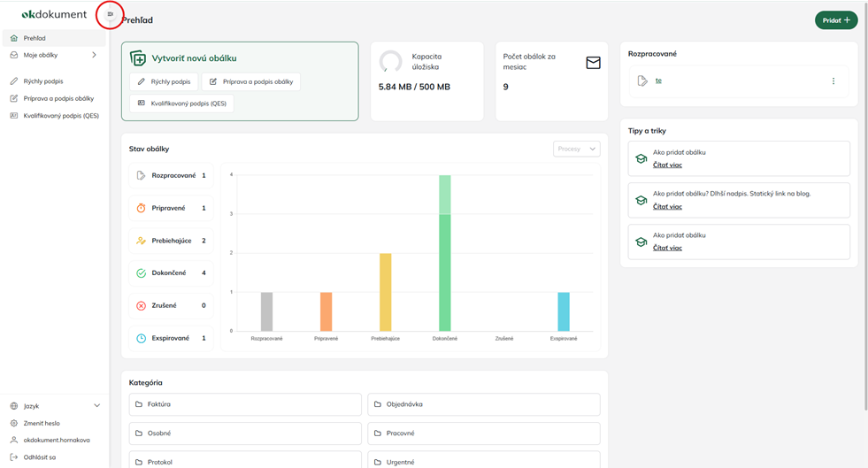Click the Faktúra folder icon
868x468 pixels.
[139, 404]
